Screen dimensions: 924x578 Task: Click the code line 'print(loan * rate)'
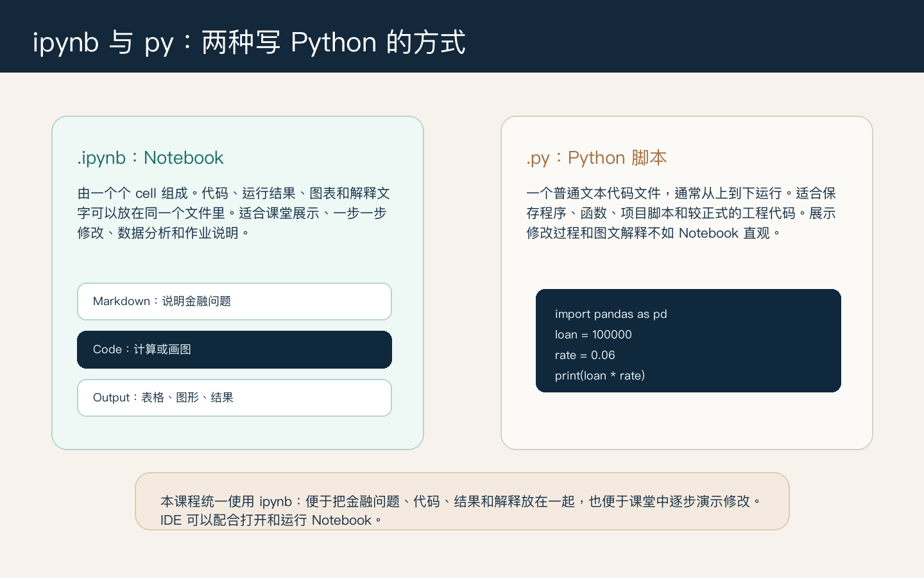pos(599,376)
